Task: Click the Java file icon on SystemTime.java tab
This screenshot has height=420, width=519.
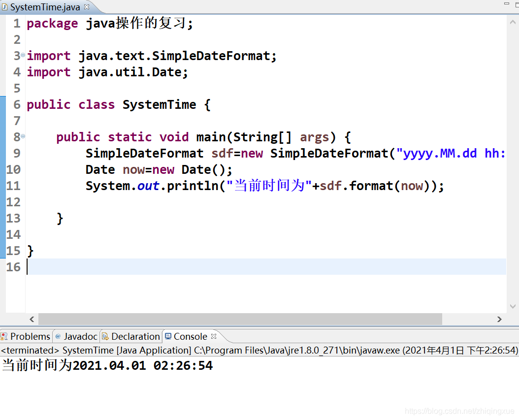Action: [4, 7]
